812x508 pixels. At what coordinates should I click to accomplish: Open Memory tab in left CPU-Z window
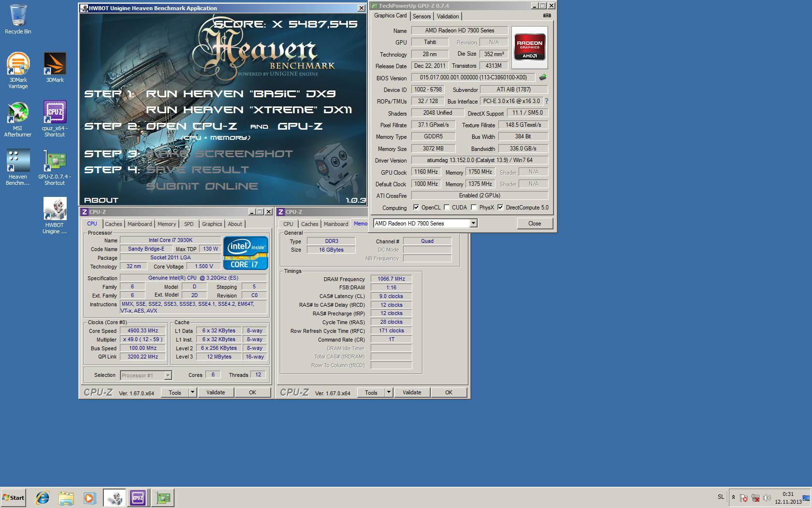pyautogui.click(x=167, y=224)
